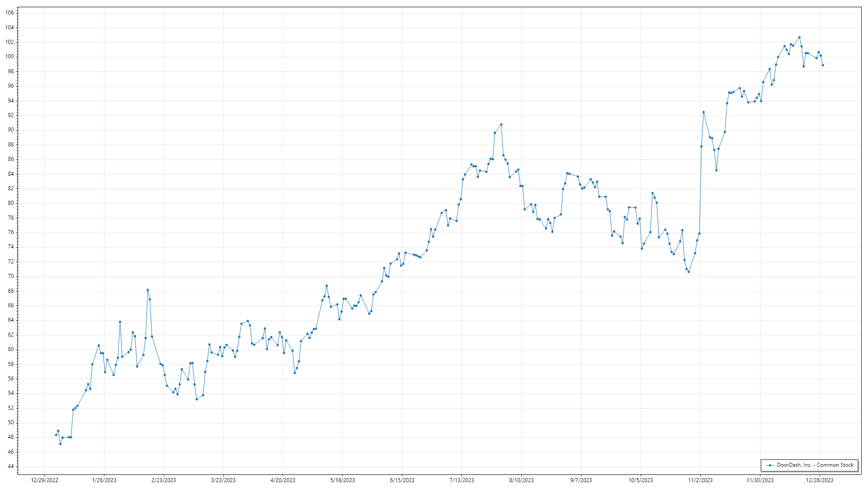The height and width of the screenshot is (488, 868).
Task: Select the 100 y-axis tick label
Action: tap(9, 56)
